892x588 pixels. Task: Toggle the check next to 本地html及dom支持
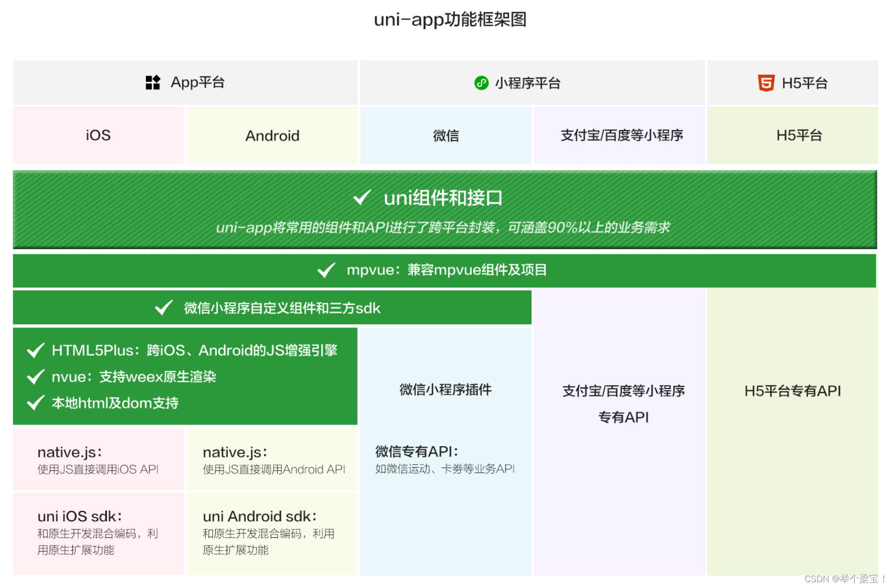(x=35, y=403)
